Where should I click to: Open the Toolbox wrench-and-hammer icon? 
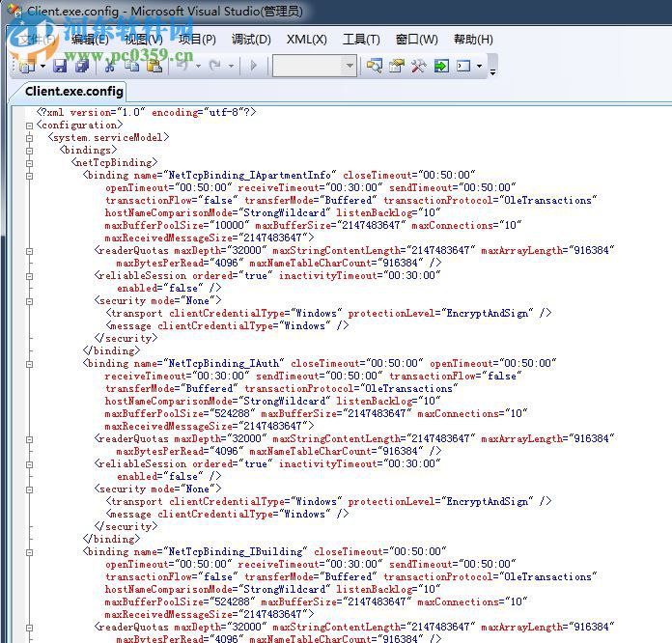coord(418,66)
